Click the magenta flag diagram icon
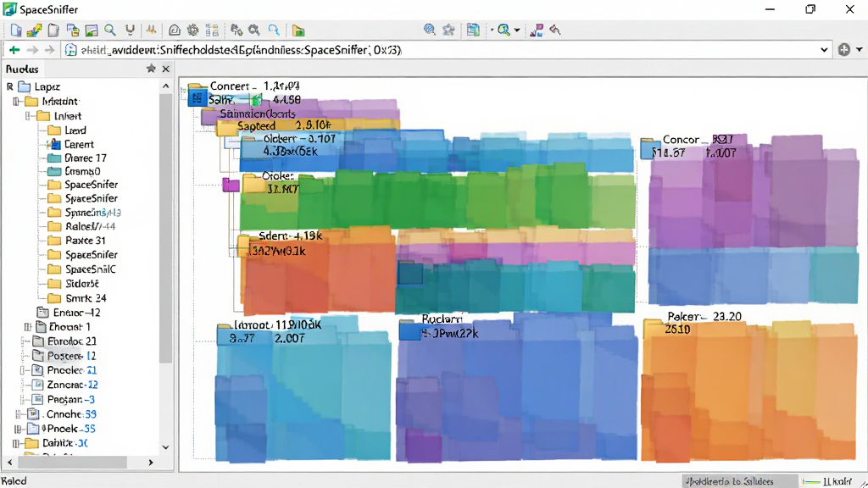Screen dimensions: 868x488 click(537, 30)
